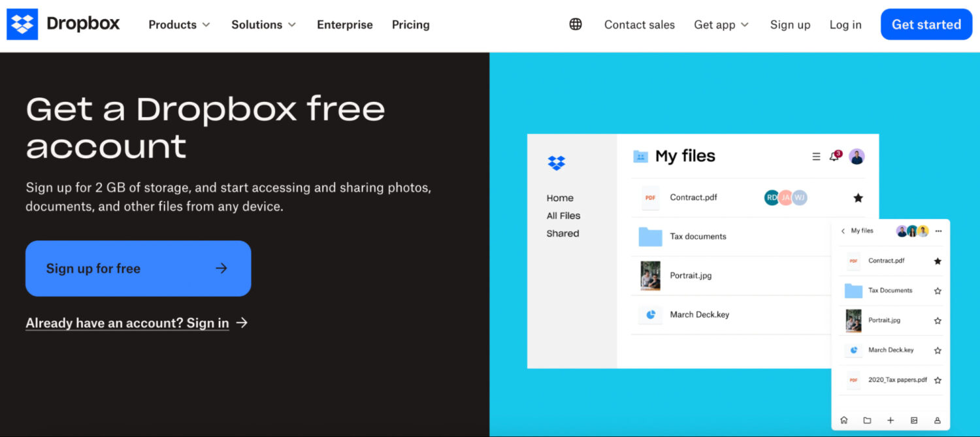The width and height of the screenshot is (980, 437).
Task: Click the Get started button
Action: [x=926, y=24]
